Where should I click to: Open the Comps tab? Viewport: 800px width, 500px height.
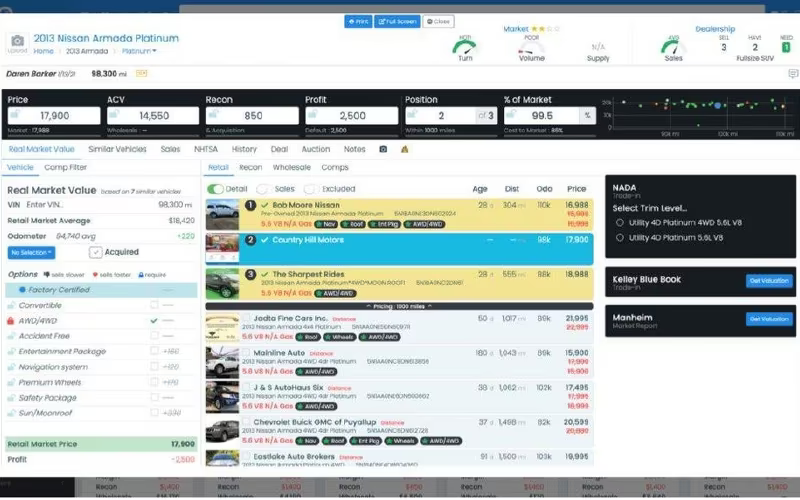coord(335,167)
